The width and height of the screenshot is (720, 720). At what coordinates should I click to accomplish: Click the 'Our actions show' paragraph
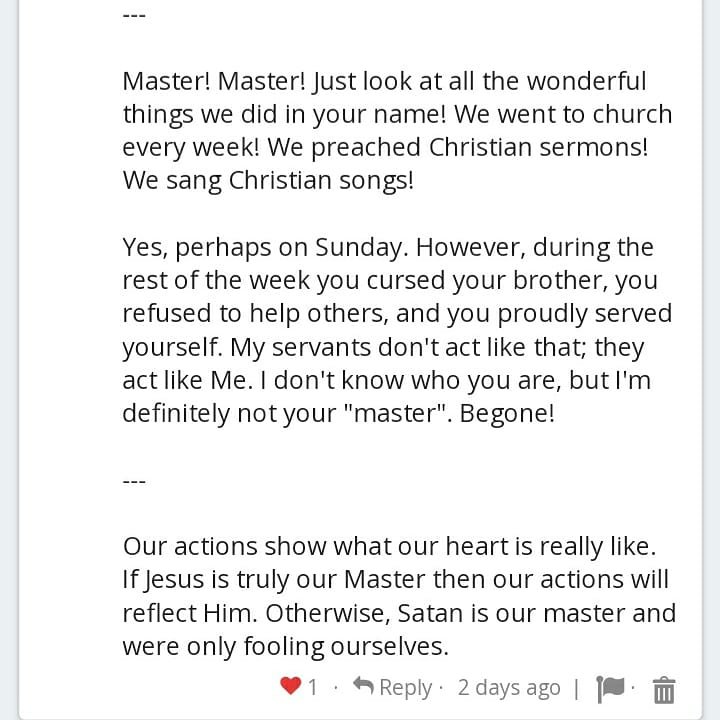(x=399, y=596)
